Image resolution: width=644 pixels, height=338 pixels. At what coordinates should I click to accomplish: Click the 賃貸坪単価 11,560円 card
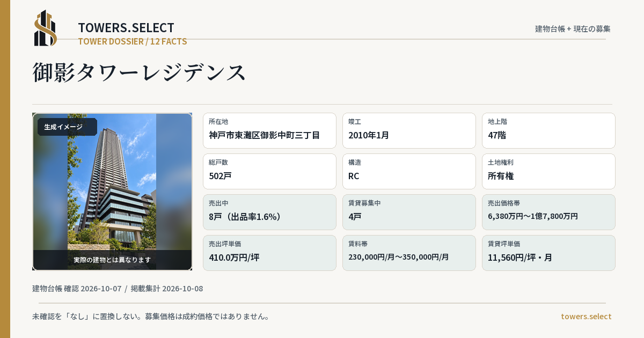pos(548,253)
